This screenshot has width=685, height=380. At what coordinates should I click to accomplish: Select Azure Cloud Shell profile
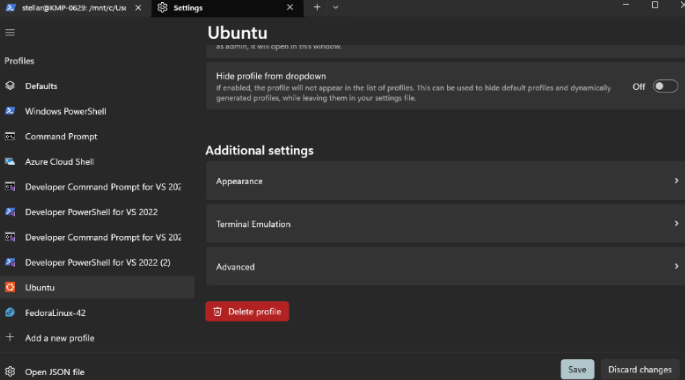[97, 162]
